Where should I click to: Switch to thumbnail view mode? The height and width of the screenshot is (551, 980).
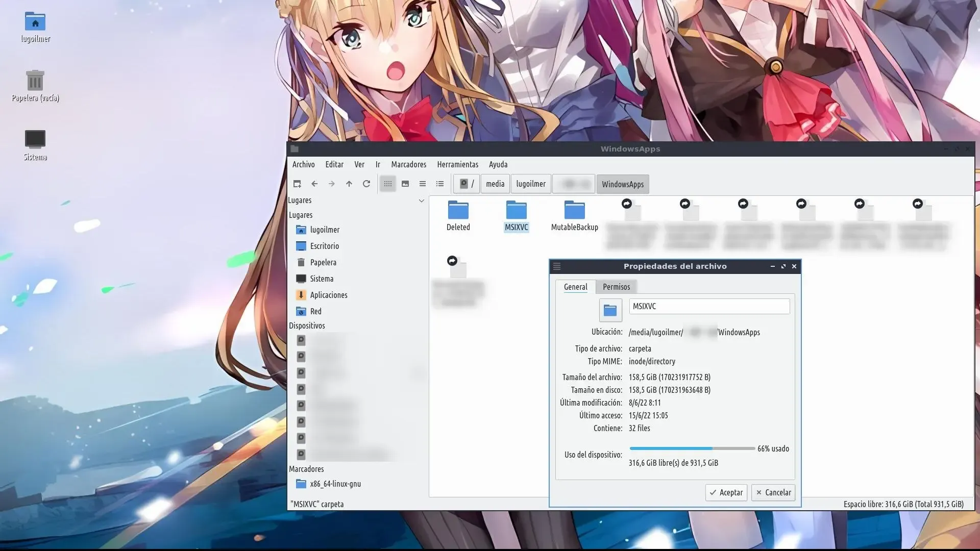point(405,184)
